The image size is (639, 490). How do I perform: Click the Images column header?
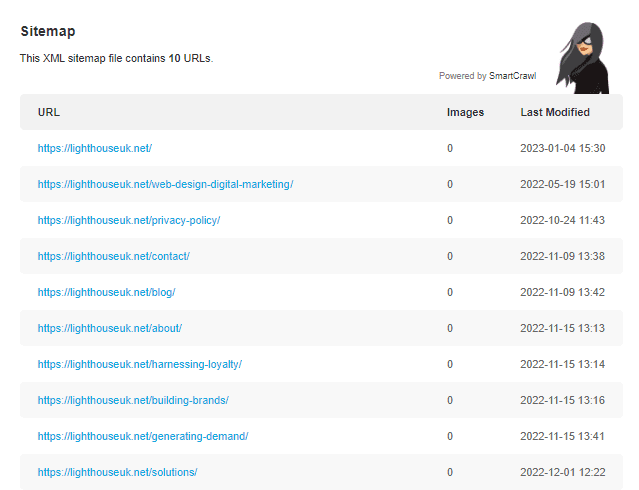(x=465, y=113)
